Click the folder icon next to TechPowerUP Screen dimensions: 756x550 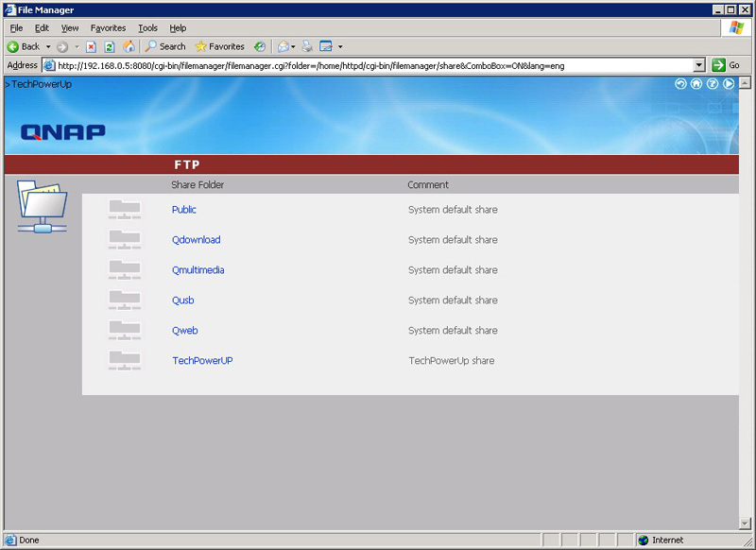(125, 361)
